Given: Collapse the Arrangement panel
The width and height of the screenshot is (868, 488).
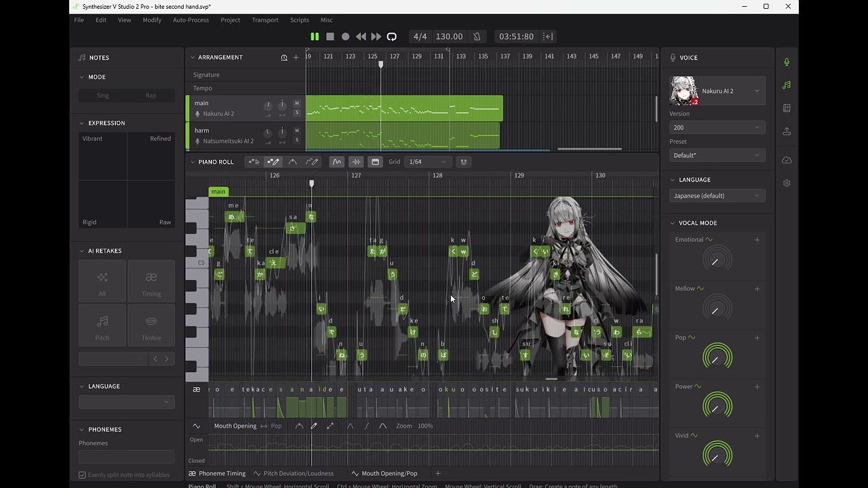Looking at the screenshot, I should coord(193,58).
